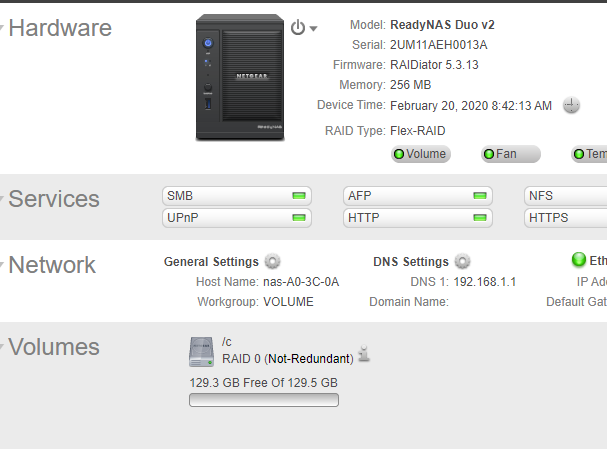Open the power dropdown arrow
Screen dimensions: 607x449
click(x=313, y=29)
